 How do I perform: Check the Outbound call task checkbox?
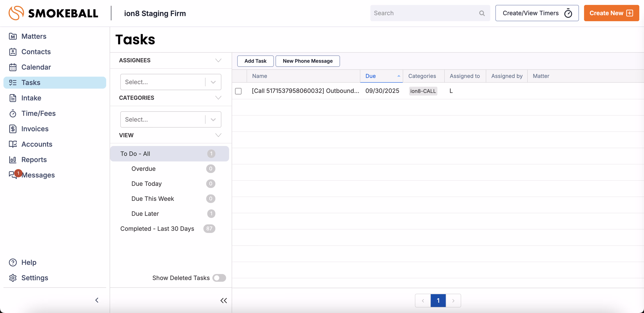point(238,91)
